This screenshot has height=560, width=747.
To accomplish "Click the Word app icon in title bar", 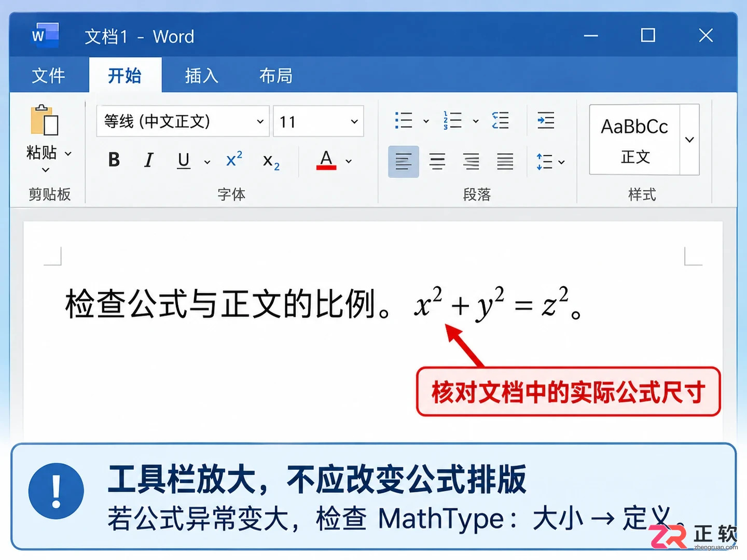I will click(45, 35).
